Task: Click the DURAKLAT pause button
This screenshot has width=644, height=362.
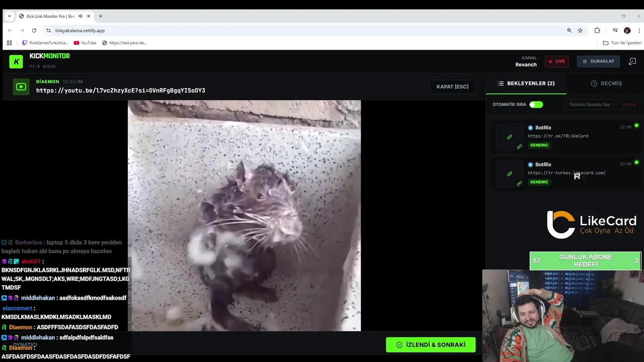Action: pos(598,61)
